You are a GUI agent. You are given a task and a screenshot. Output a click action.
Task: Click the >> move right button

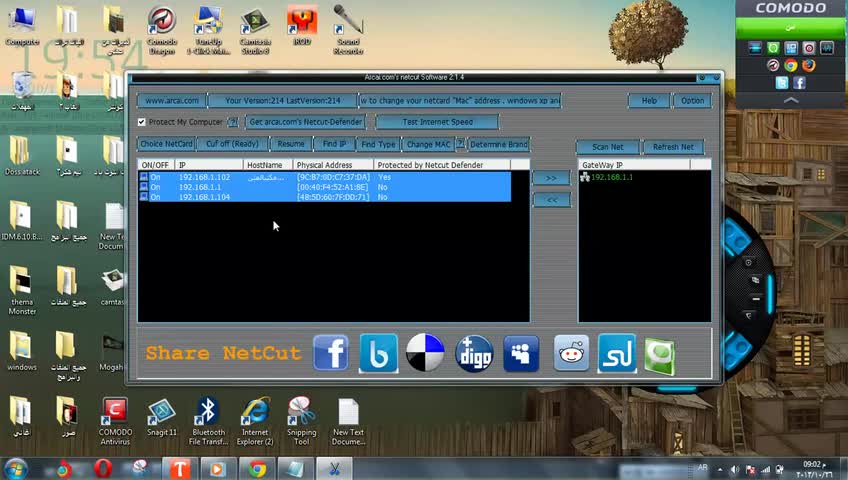tap(551, 178)
